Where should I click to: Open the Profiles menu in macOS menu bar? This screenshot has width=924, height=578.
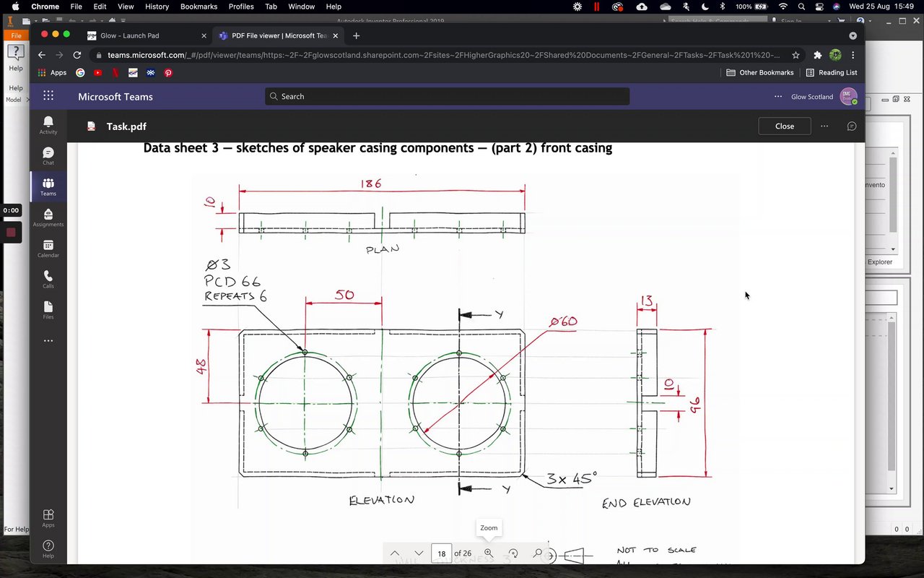pos(241,7)
